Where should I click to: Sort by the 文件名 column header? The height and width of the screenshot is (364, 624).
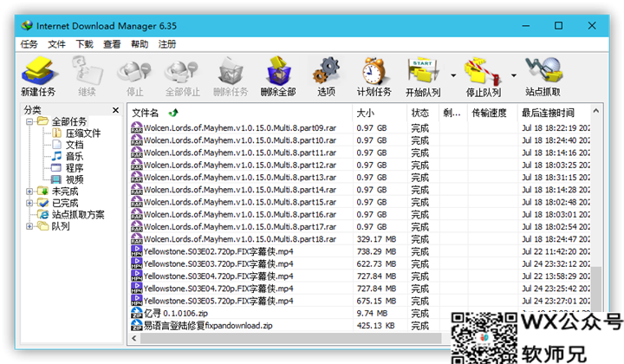point(239,113)
